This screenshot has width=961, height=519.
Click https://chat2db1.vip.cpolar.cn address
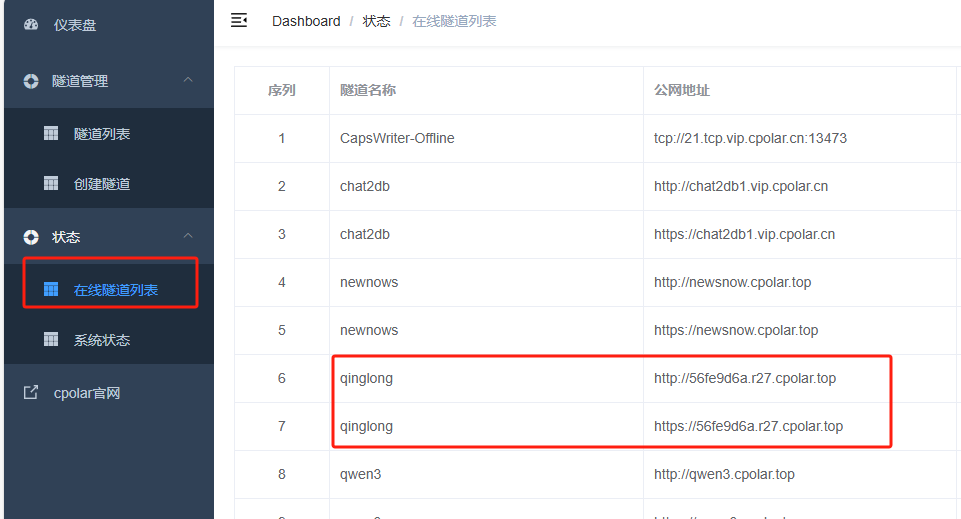coord(744,235)
